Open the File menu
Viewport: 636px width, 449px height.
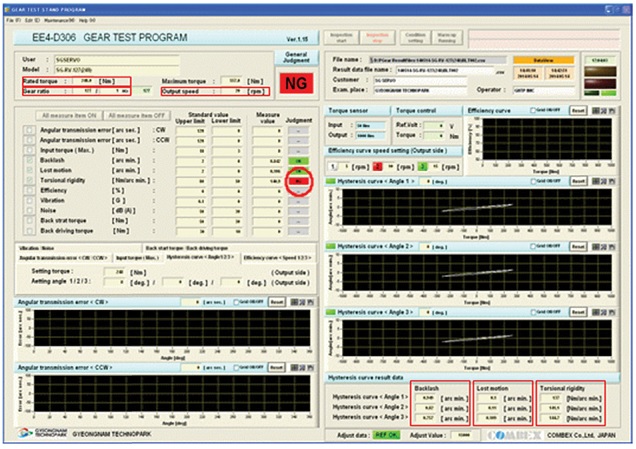tap(8, 20)
